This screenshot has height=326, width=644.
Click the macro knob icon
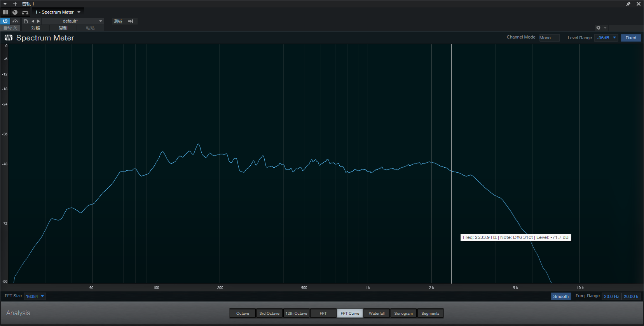(15, 12)
